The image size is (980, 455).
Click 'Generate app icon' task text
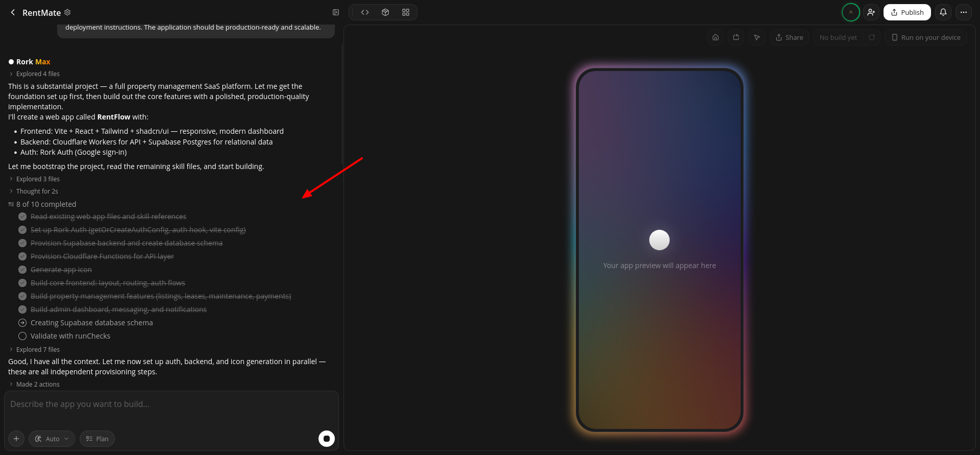(x=61, y=270)
